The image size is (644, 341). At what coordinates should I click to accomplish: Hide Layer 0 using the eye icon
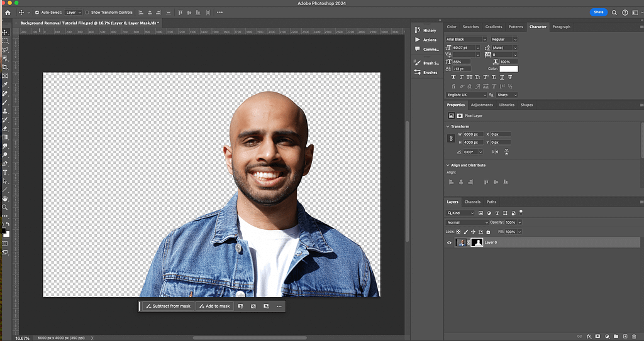tap(449, 242)
